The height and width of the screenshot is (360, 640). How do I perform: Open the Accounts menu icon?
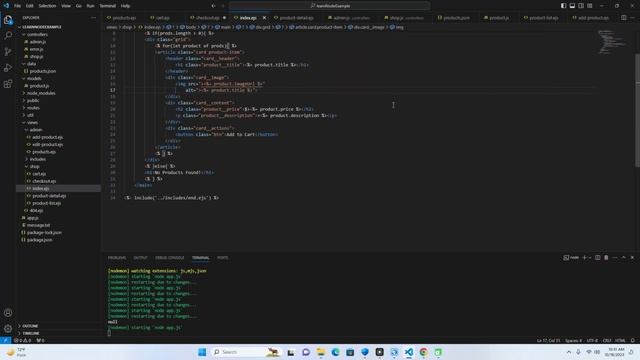click(8, 313)
